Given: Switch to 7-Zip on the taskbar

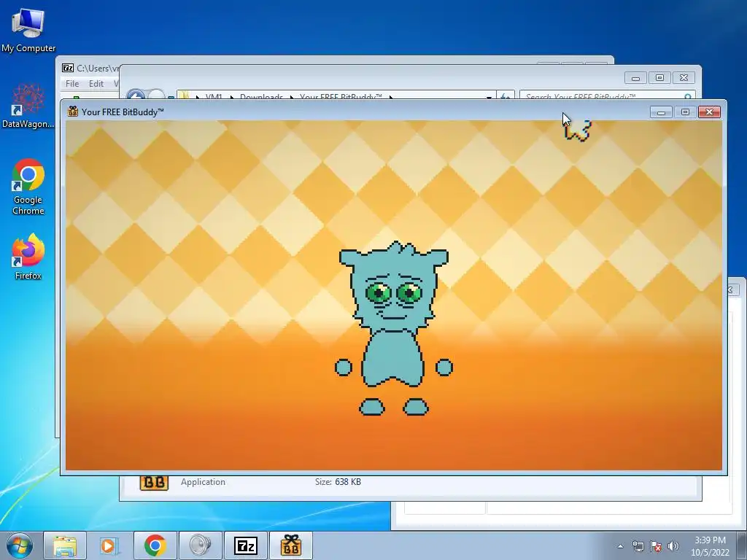Looking at the screenshot, I should click(245, 545).
